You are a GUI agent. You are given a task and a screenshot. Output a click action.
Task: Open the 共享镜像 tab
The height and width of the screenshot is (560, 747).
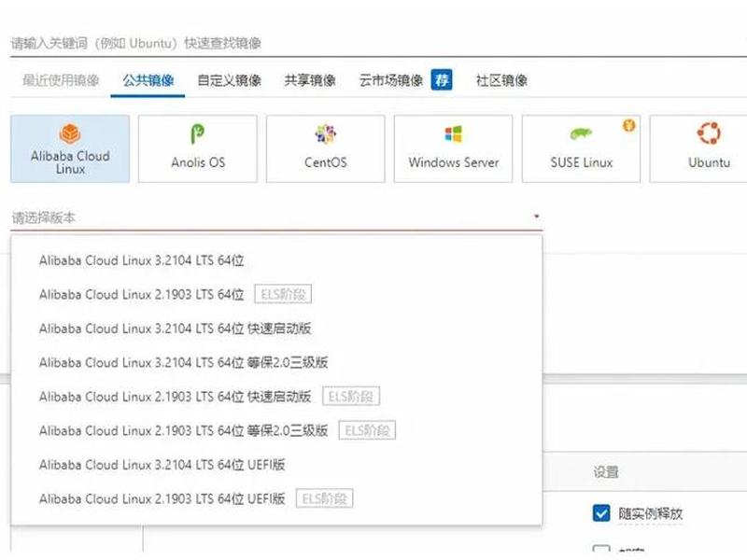[x=310, y=80]
